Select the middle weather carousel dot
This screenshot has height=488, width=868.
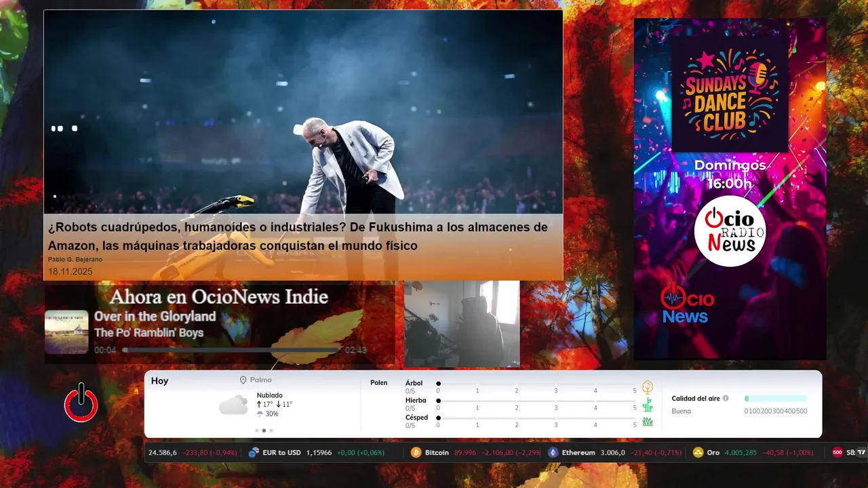264,430
